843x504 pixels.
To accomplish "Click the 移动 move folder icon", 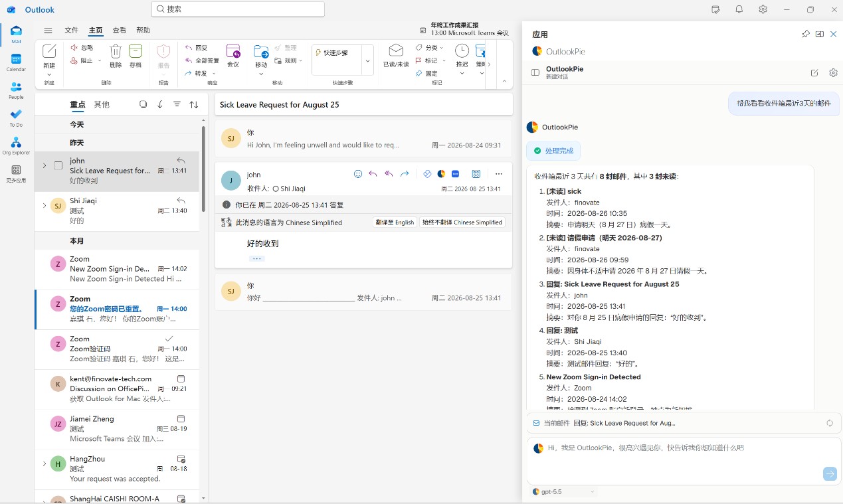I will pos(261,52).
